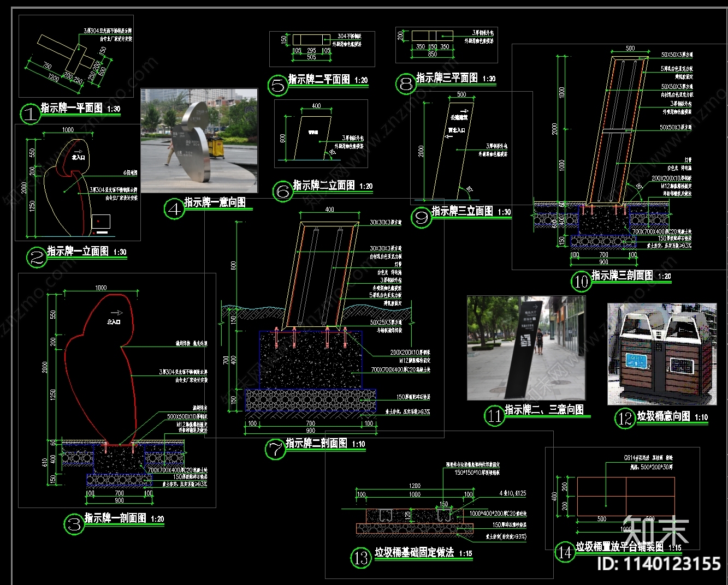Click cross-shaped plan outline in 指示牌一平面图
This screenshot has height=585, width=728.
point(67,53)
